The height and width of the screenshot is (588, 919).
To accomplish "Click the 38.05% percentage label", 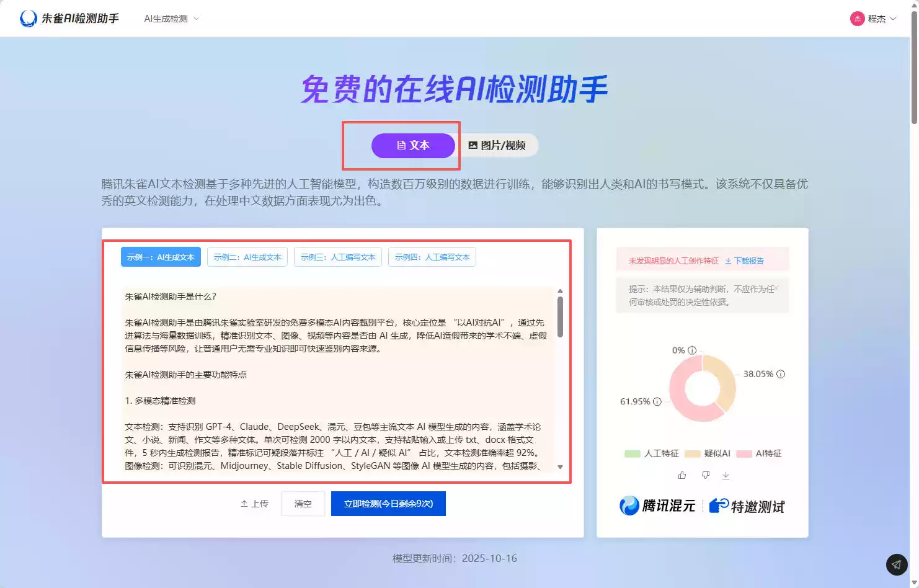I will tap(758, 374).
